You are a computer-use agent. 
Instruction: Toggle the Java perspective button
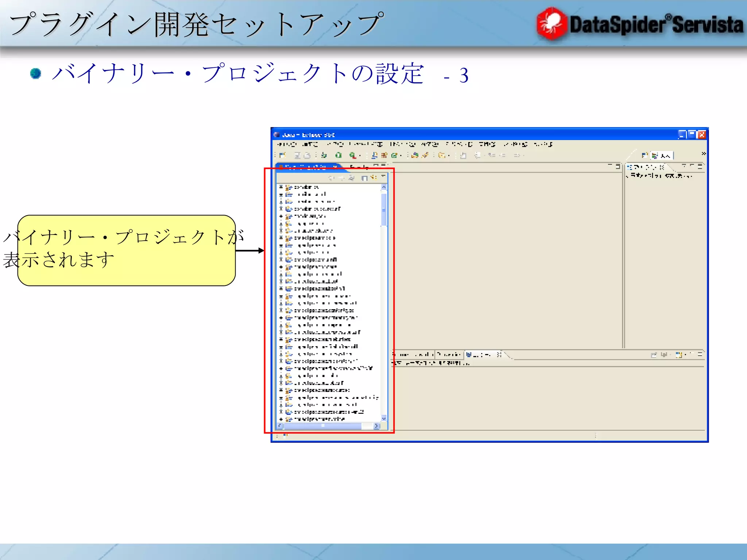(662, 156)
